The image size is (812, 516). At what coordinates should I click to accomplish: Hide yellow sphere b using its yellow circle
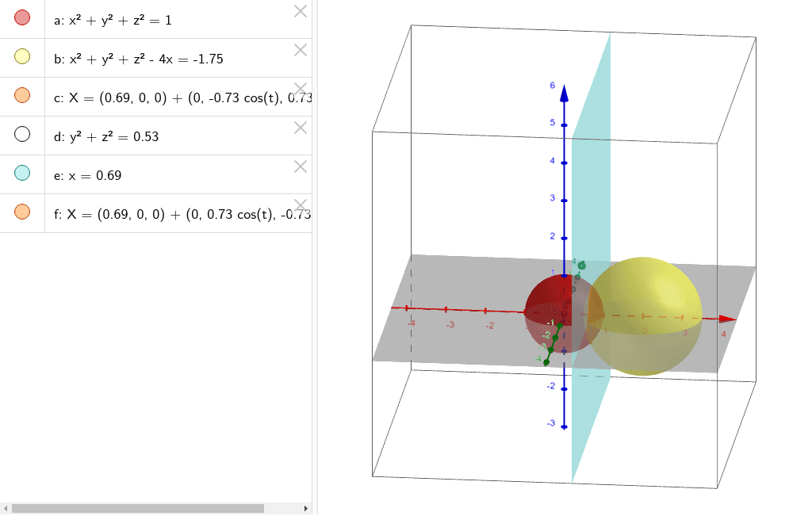point(21,58)
